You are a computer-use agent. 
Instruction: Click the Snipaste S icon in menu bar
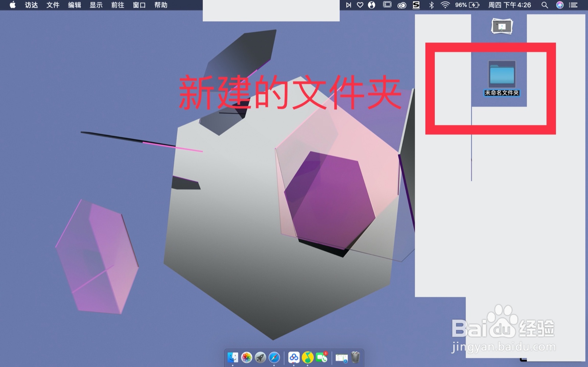tap(416, 5)
